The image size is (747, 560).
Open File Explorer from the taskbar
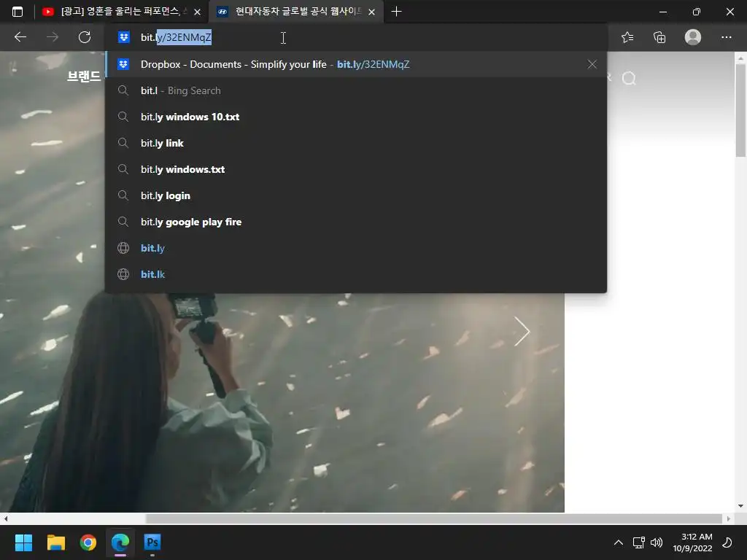click(55, 542)
